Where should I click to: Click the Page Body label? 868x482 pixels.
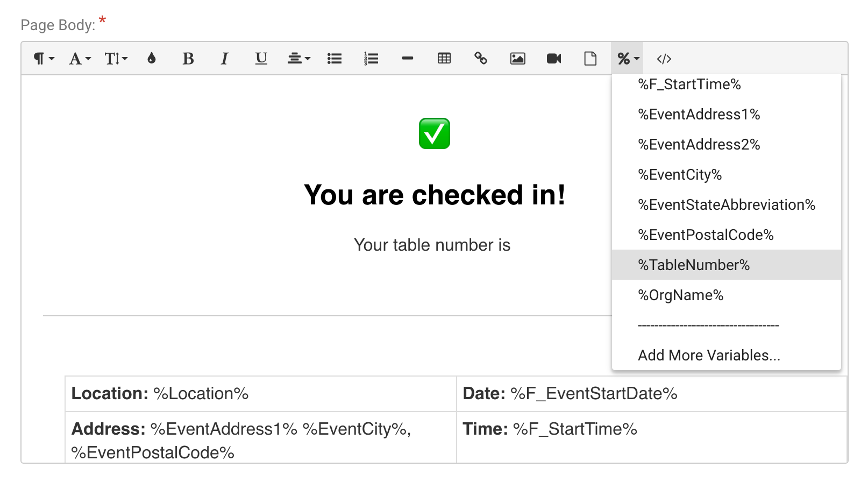tap(58, 25)
